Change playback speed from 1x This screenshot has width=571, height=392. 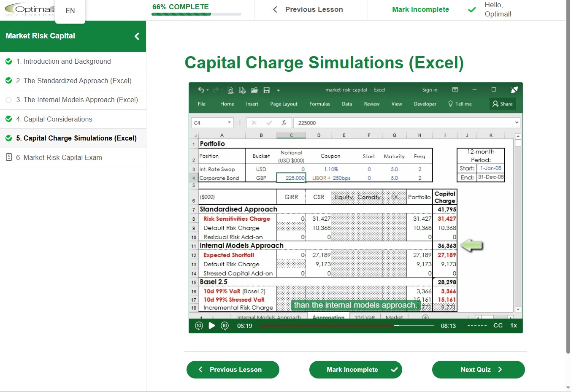(513, 325)
